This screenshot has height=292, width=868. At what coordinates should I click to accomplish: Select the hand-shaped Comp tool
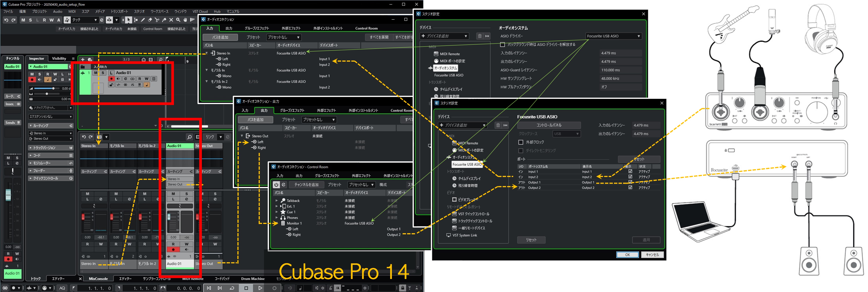click(185, 20)
